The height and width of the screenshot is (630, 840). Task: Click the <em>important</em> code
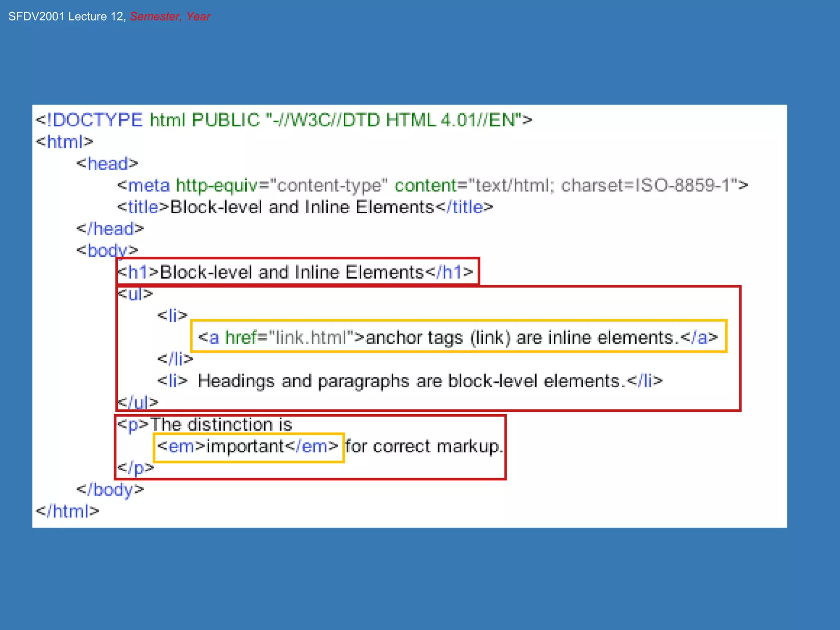pos(248,446)
